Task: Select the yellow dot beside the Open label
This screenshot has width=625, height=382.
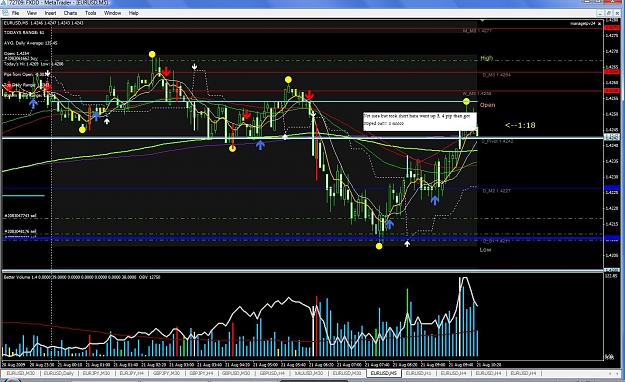Action: point(466,102)
